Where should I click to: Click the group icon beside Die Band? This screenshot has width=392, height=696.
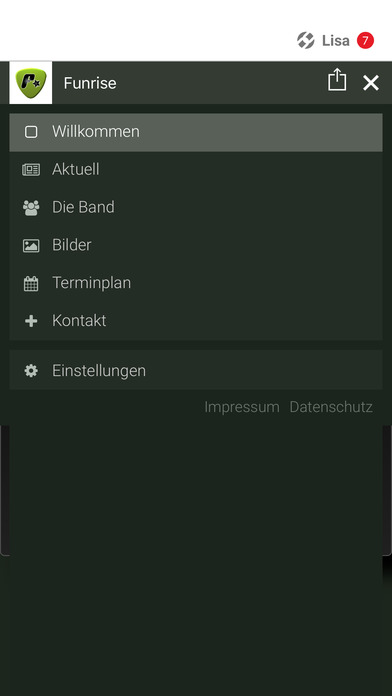[x=31, y=208]
